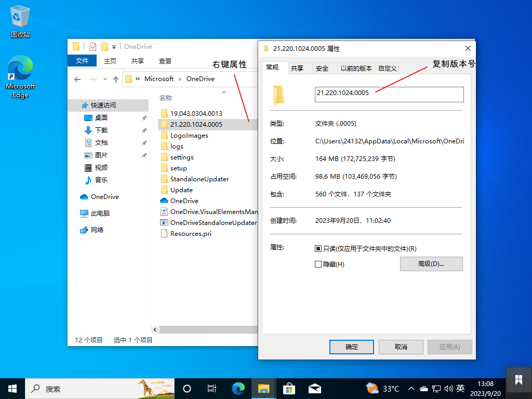Click the 名称 column header
Image resolution: width=532 pixels, height=399 pixels.
pos(166,98)
